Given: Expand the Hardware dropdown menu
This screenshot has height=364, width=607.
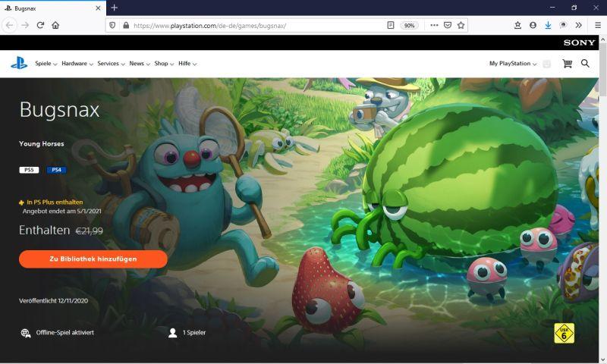Looking at the screenshot, I should point(77,64).
